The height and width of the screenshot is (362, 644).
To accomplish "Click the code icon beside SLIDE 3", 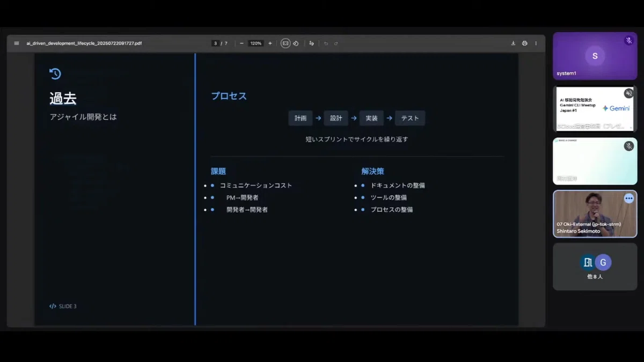I will (x=53, y=306).
